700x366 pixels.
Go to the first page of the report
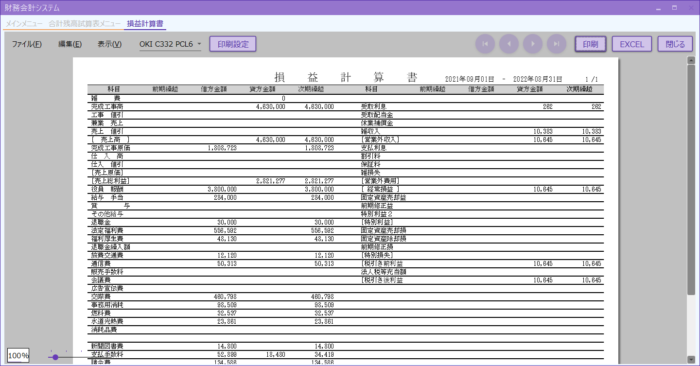(x=485, y=44)
